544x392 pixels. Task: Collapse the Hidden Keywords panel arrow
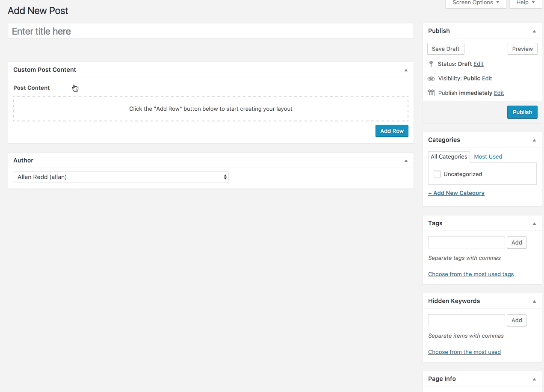click(534, 301)
